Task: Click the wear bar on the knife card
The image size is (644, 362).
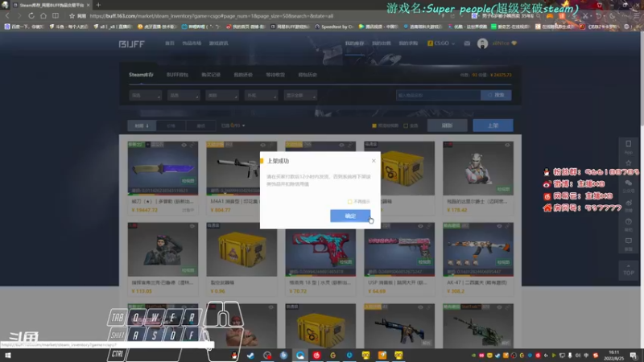Action: click(x=163, y=194)
